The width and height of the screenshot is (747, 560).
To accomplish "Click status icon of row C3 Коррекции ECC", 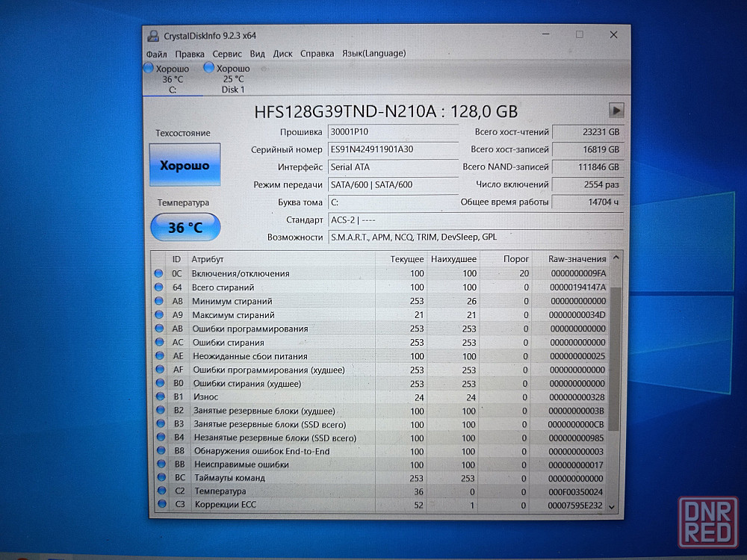I will pyautogui.click(x=162, y=504).
